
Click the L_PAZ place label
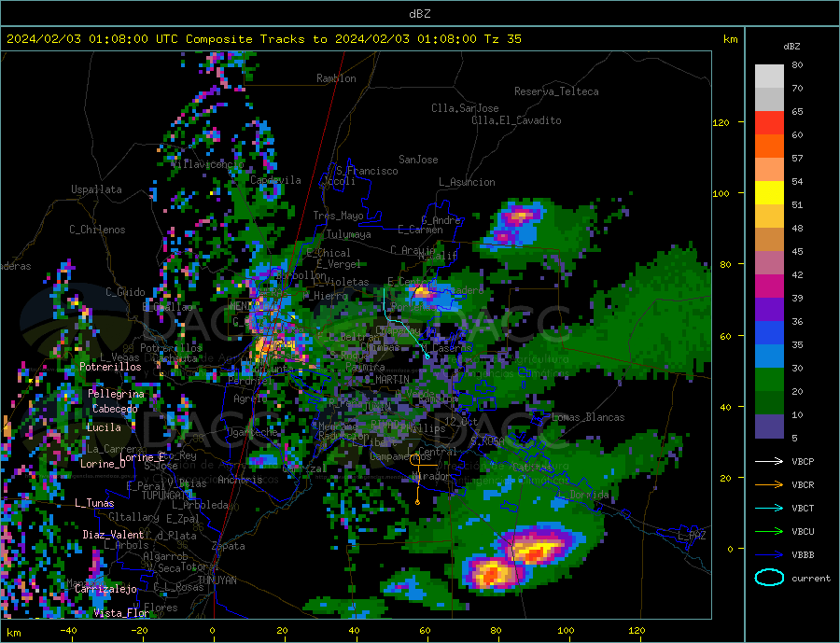tap(692, 536)
